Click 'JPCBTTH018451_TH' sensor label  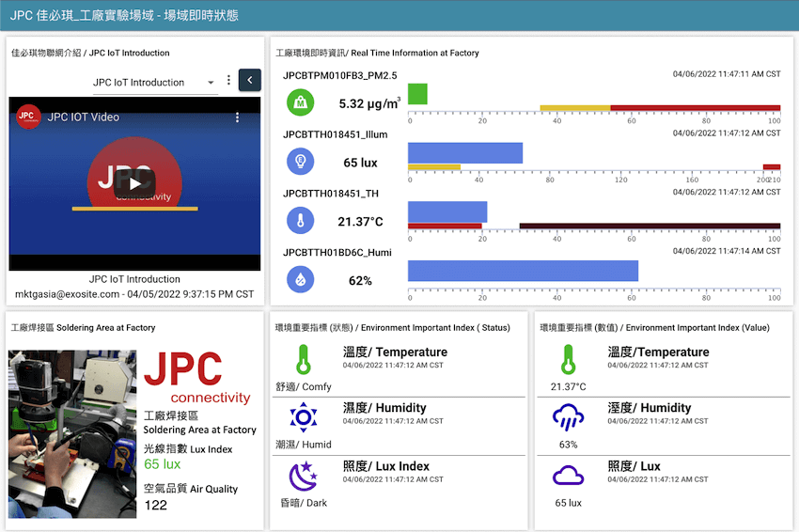331,194
